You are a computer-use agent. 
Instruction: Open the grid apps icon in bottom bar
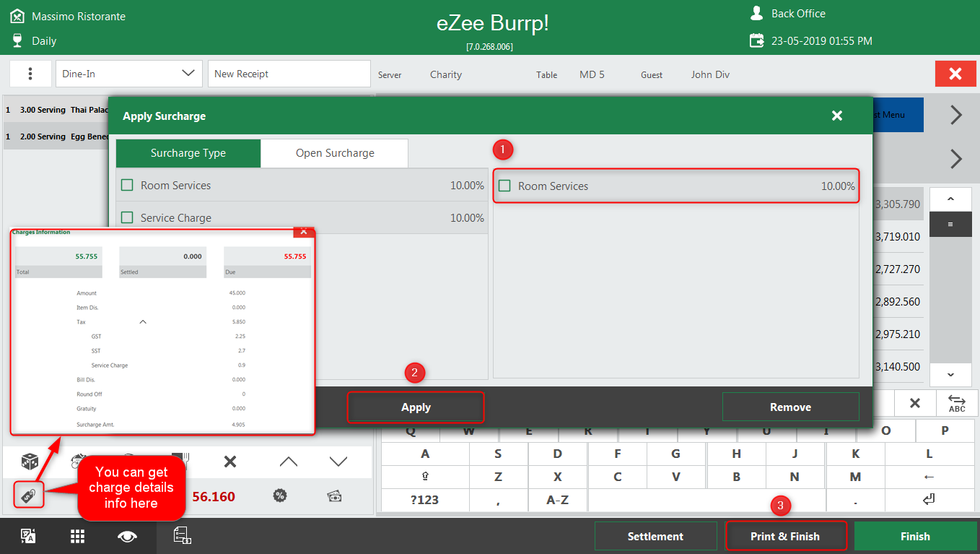click(x=78, y=536)
